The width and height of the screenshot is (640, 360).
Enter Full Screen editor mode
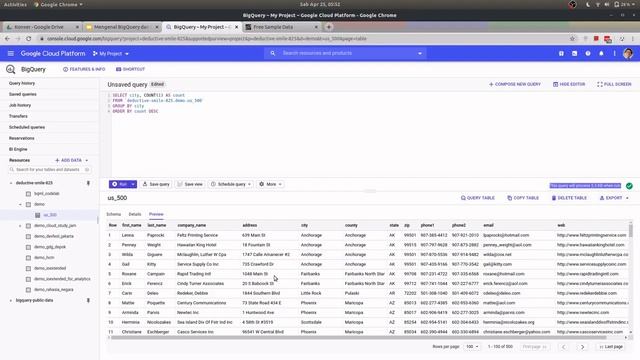(614, 84)
